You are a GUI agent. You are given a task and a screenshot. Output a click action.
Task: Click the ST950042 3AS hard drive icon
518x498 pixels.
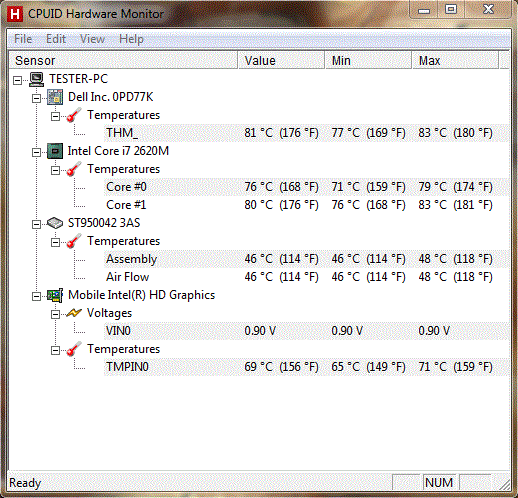[x=55, y=223]
